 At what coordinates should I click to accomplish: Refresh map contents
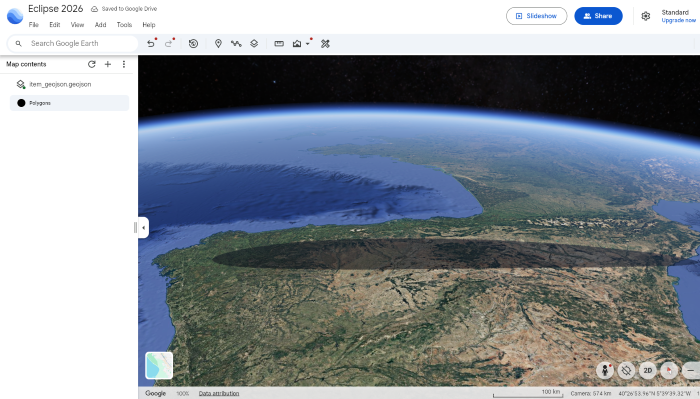point(92,64)
